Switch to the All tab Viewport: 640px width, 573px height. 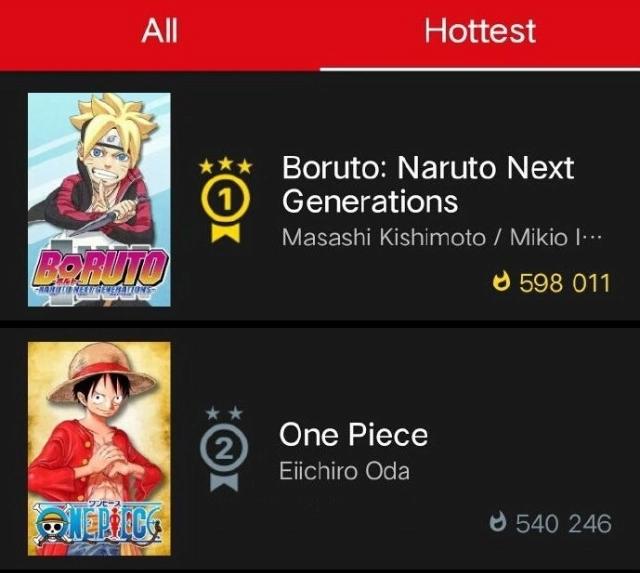pos(159,31)
